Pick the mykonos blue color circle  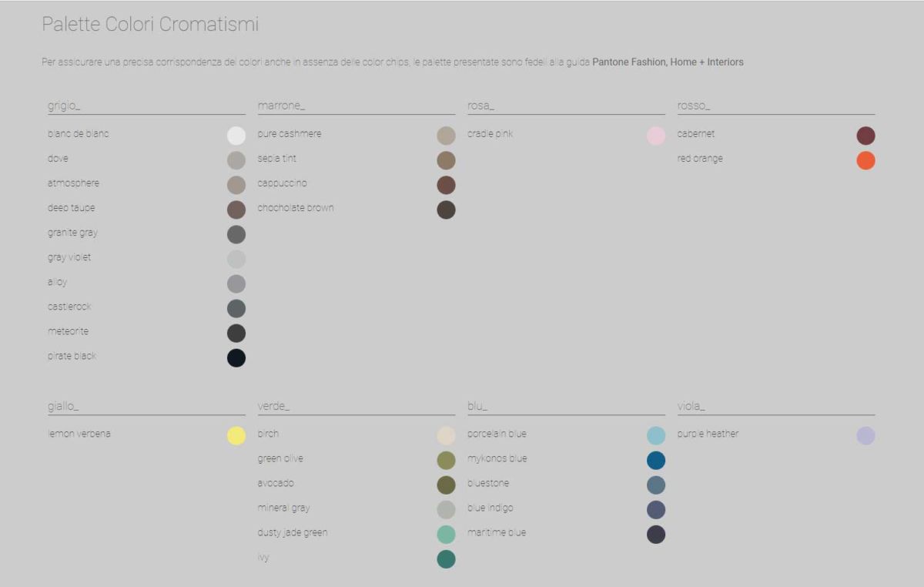point(656,461)
